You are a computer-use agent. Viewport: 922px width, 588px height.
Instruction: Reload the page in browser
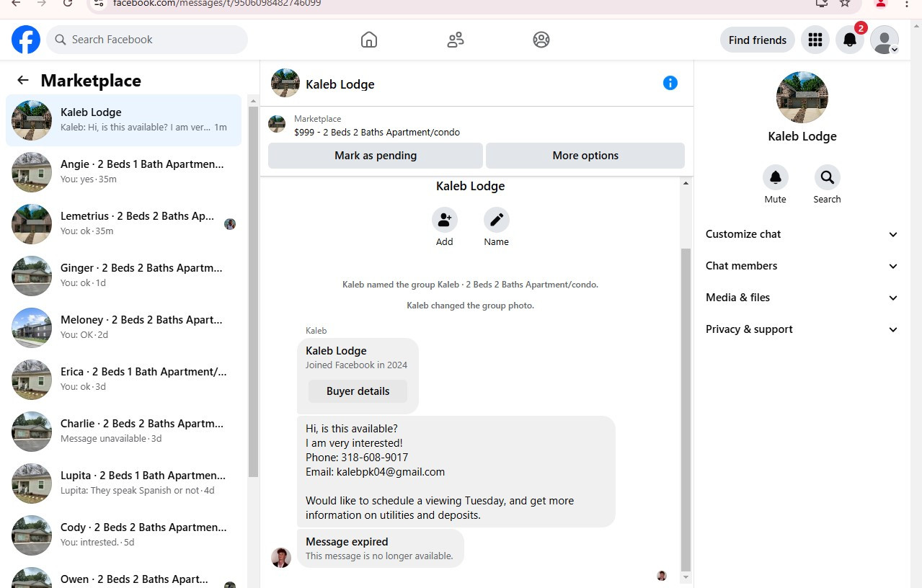(68, 4)
